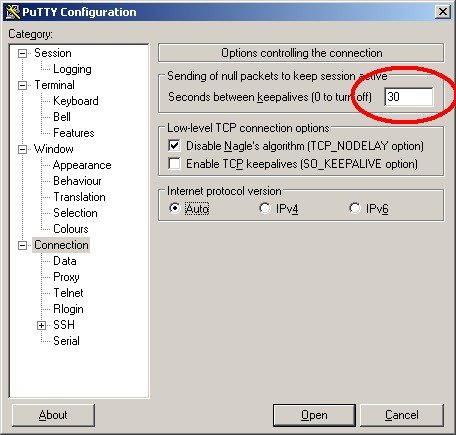This screenshot has height=435, width=456.
Task: Select the IPv6 radio button
Action: (x=355, y=208)
